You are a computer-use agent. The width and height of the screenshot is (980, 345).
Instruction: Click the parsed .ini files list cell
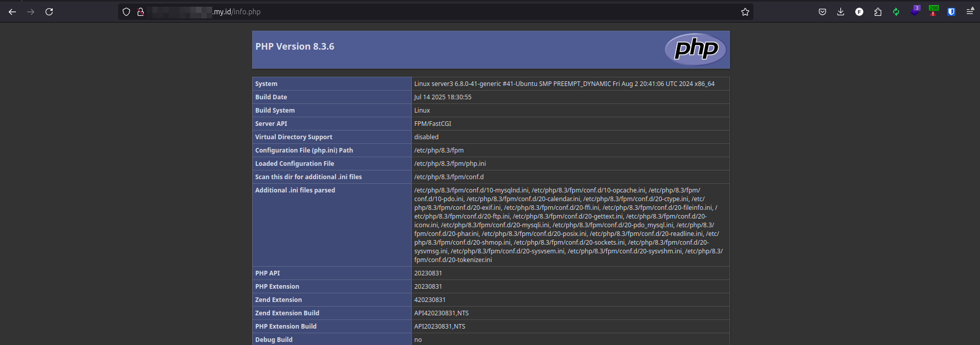coord(570,225)
